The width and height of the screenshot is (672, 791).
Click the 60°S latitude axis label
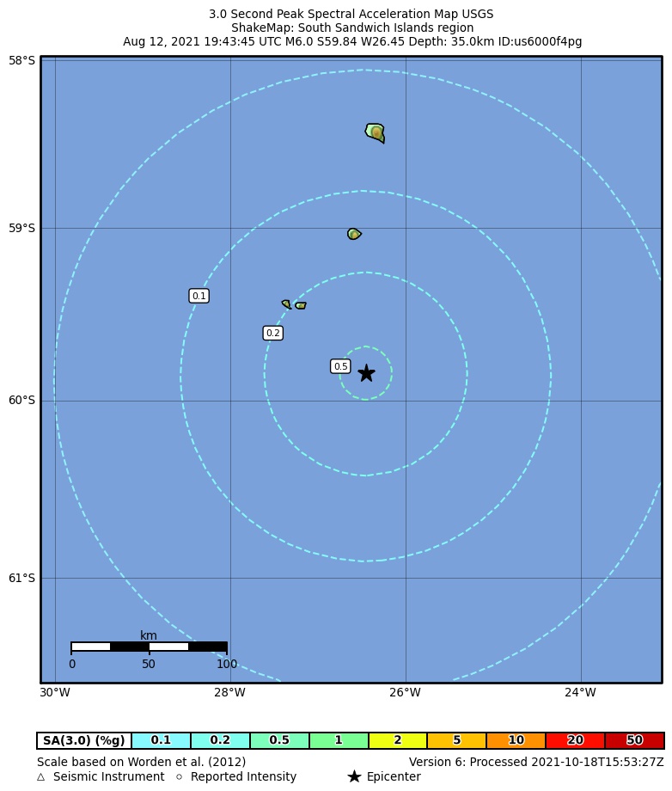(21, 400)
